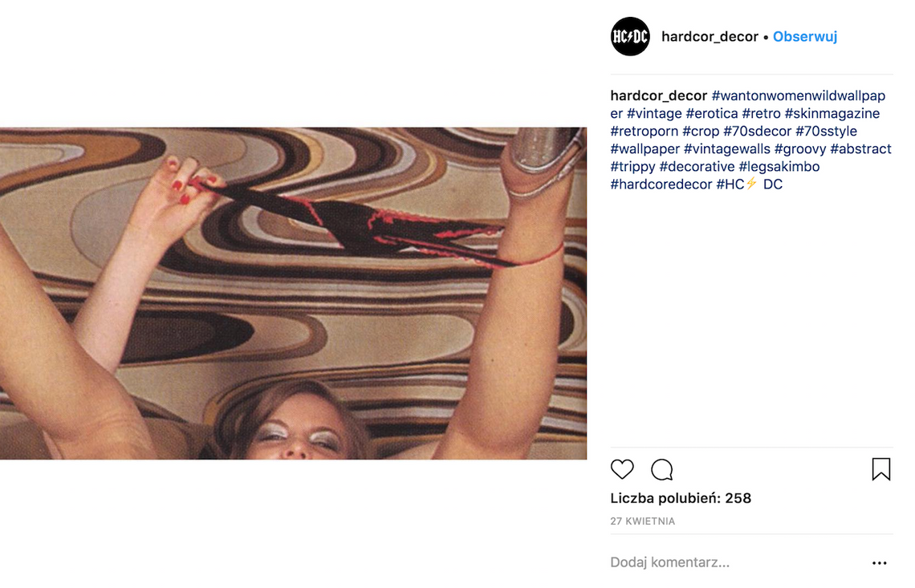Open the #trippy hashtag
The height and width of the screenshot is (588, 915).
pos(632,166)
